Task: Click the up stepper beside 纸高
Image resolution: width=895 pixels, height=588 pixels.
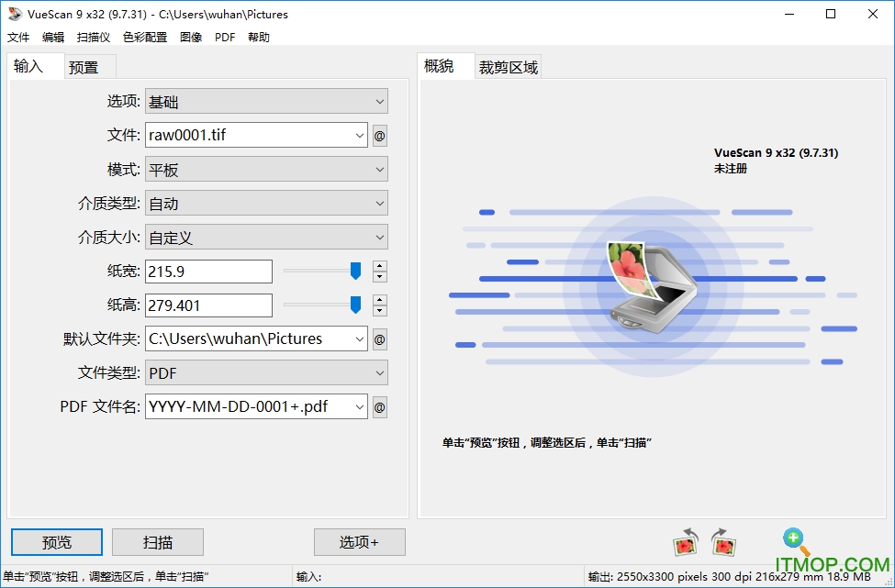Action: click(x=379, y=300)
